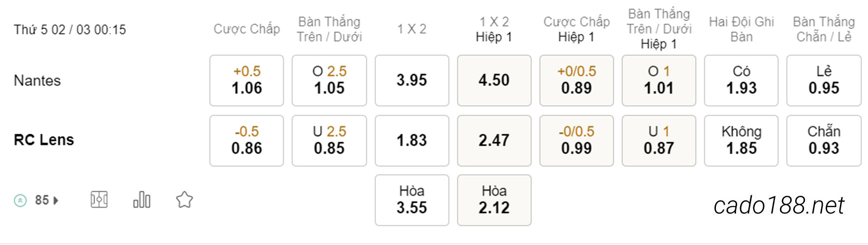Click the green double-chevron icon beside 85

[20, 200]
